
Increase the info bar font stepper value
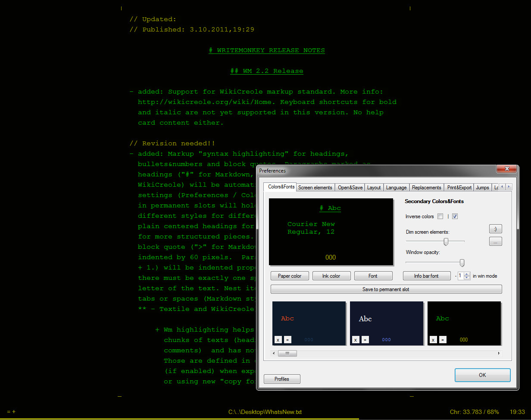pyautogui.click(x=467, y=274)
